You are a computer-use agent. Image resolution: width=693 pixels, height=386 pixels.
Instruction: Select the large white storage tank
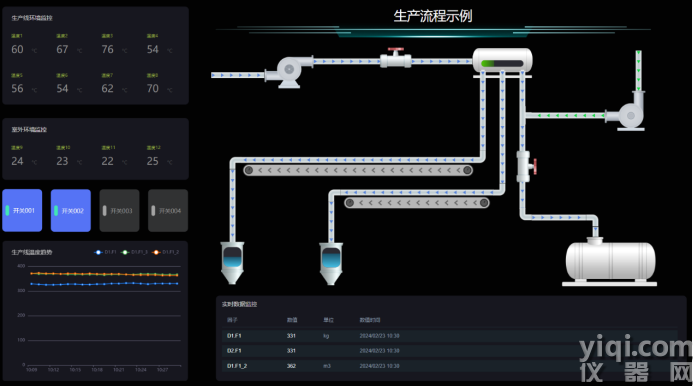(609, 262)
